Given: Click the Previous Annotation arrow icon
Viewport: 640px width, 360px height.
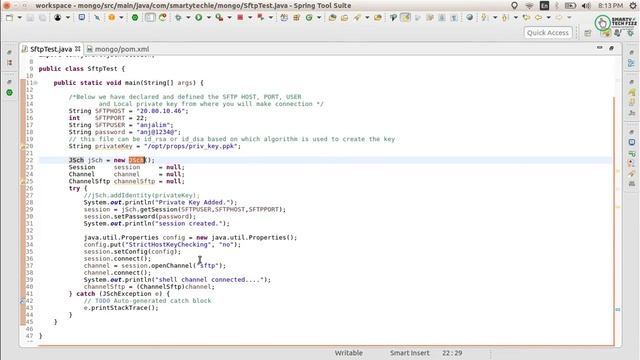Looking at the screenshot, I should pos(505,18).
